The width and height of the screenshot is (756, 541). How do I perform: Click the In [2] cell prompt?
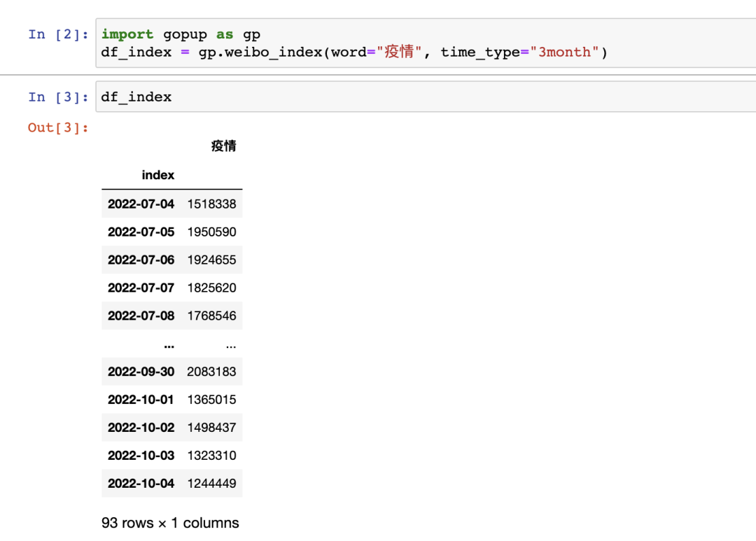57,34
